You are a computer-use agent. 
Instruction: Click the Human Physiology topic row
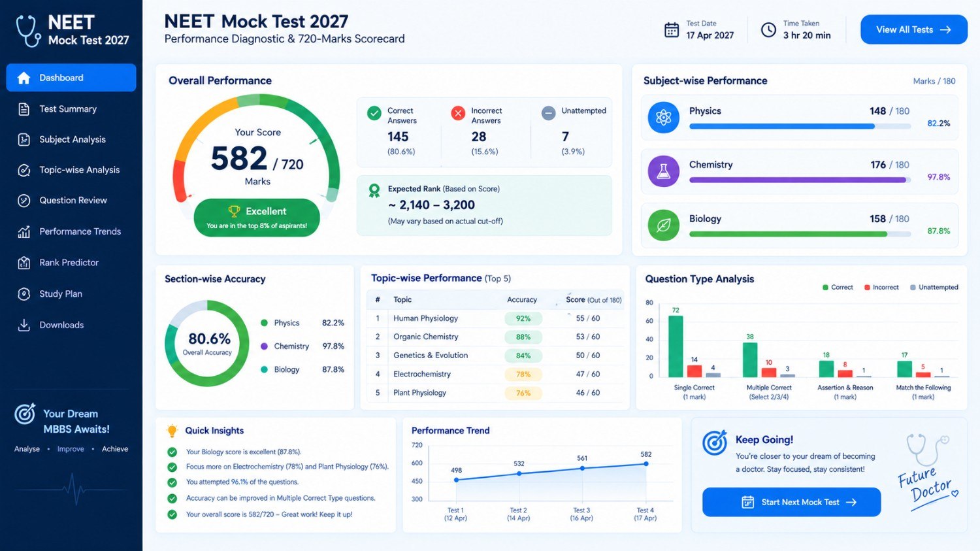(495, 318)
